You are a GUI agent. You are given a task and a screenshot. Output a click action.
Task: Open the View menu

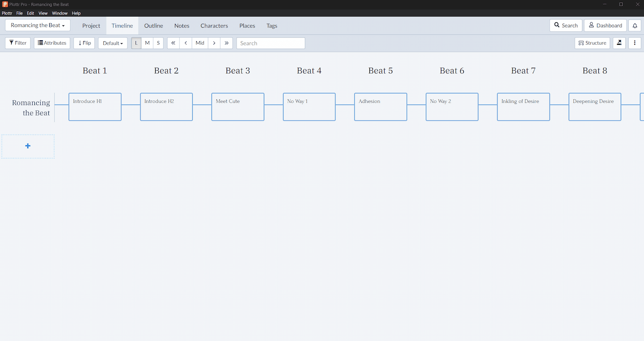point(43,13)
